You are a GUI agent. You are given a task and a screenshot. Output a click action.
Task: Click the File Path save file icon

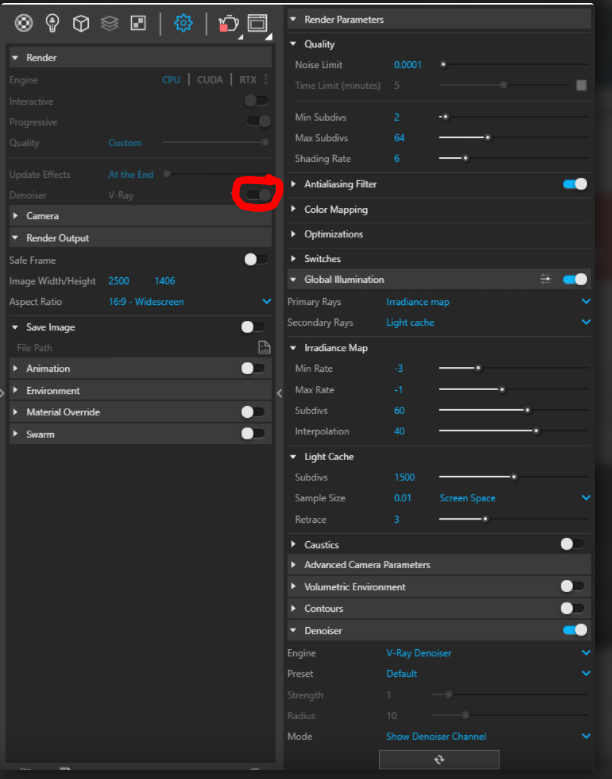click(264, 348)
